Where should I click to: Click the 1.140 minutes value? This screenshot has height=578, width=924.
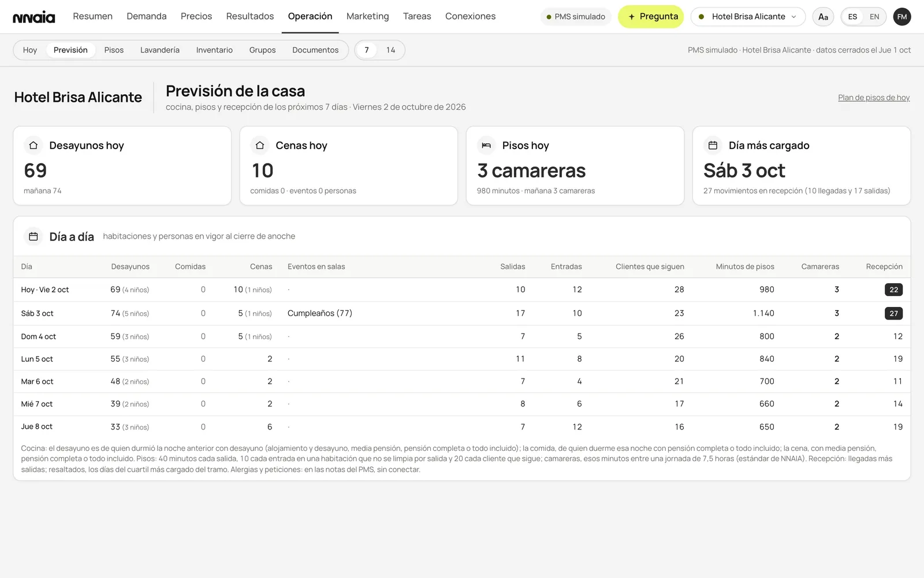763,313
